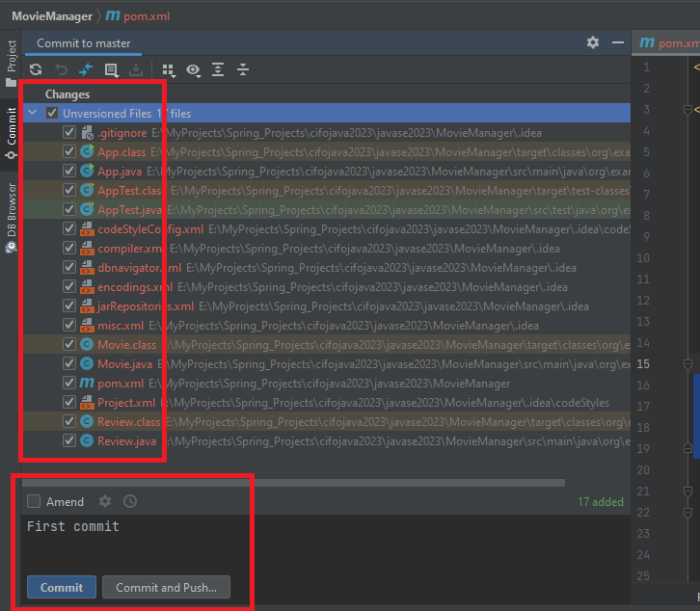Toggle code fold marker at line 22
The height and width of the screenshot is (611, 700).
pyautogui.click(x=687, y=513)
